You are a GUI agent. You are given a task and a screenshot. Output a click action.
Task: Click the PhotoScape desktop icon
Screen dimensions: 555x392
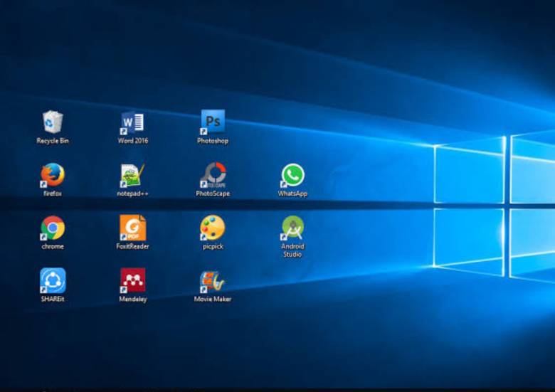[x=213, y=175]
